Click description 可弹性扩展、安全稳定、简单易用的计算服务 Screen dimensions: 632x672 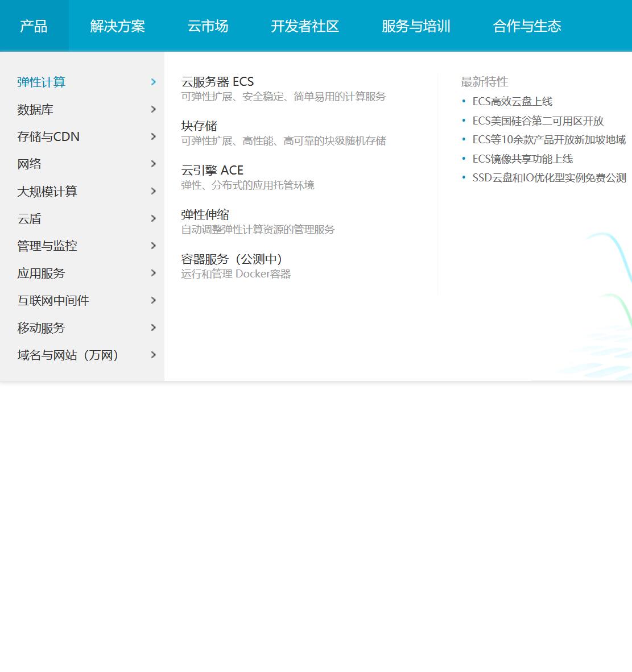pos(283,97)
